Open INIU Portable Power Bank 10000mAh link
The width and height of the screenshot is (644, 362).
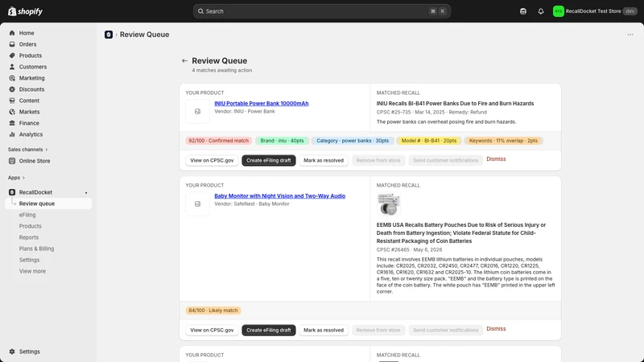click(x=261, y=104)
